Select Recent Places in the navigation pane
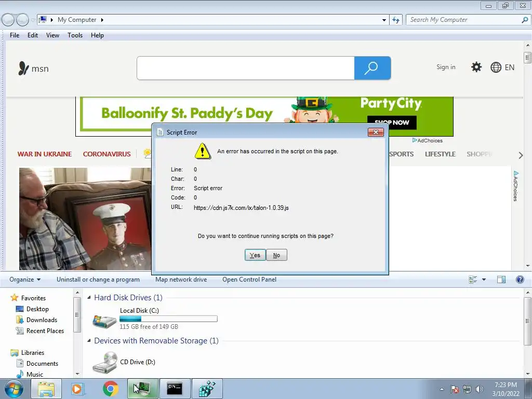 [x=45, y=331]
